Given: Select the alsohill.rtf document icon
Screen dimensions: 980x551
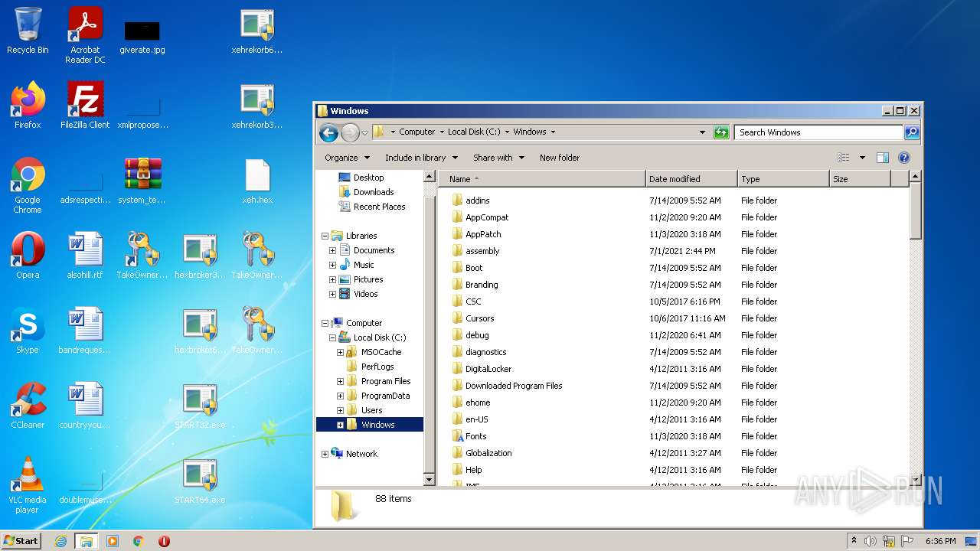Looking at the screenshot, I should [85, 256].
